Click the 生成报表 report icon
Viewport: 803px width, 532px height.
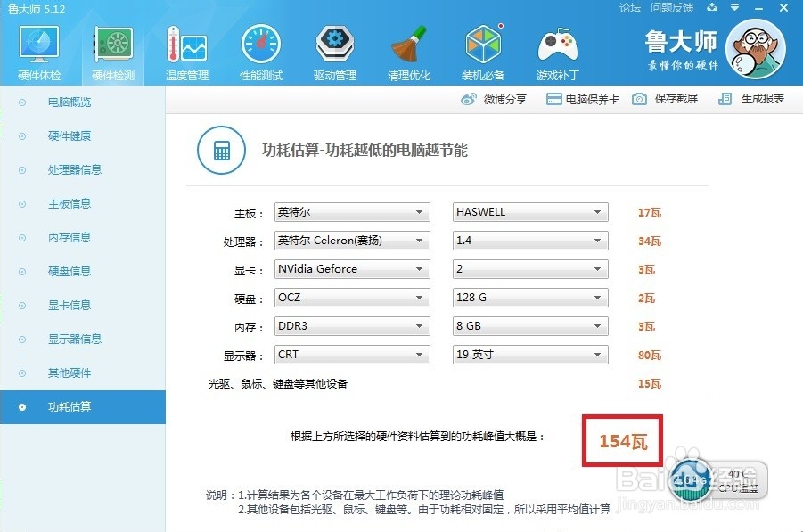pyautogui.click(x=725, y=99)
